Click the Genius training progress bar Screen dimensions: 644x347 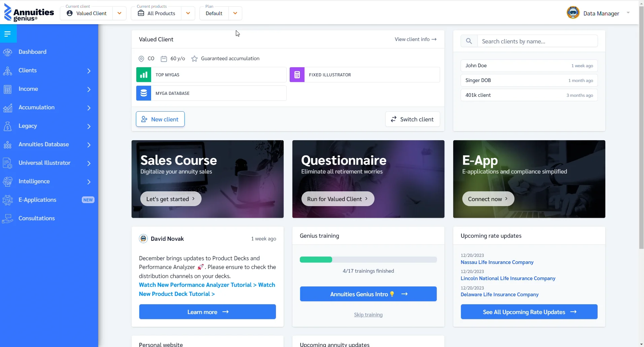coord(368,260)
